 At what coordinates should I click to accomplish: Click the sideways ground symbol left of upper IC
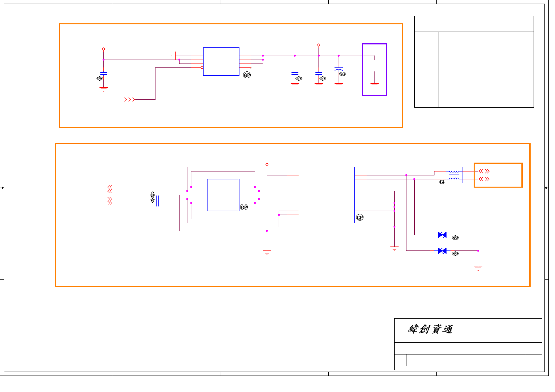click(174, 56)
